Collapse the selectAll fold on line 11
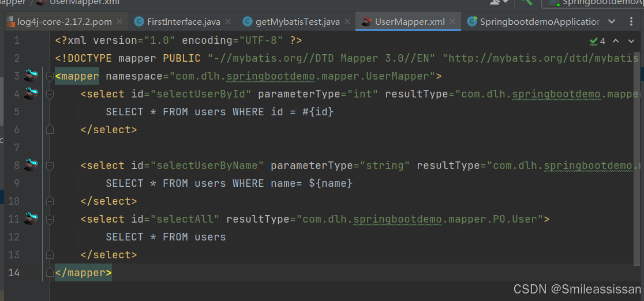The width and height of the screenshot is (644, 301). click(50, 219)
